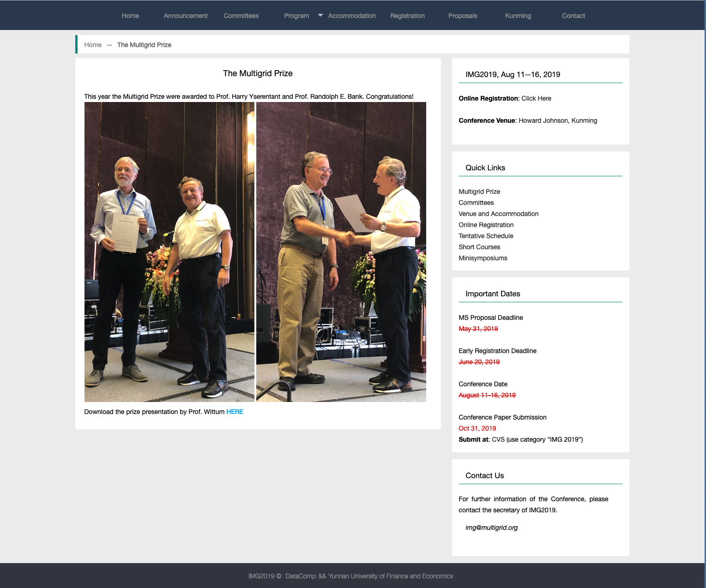Image resolution: width=706 pixels, height=588 pixels.
Task: Click 'The Multigrid Prize' breadcrumb text
Action: click(x=144, y=45)
